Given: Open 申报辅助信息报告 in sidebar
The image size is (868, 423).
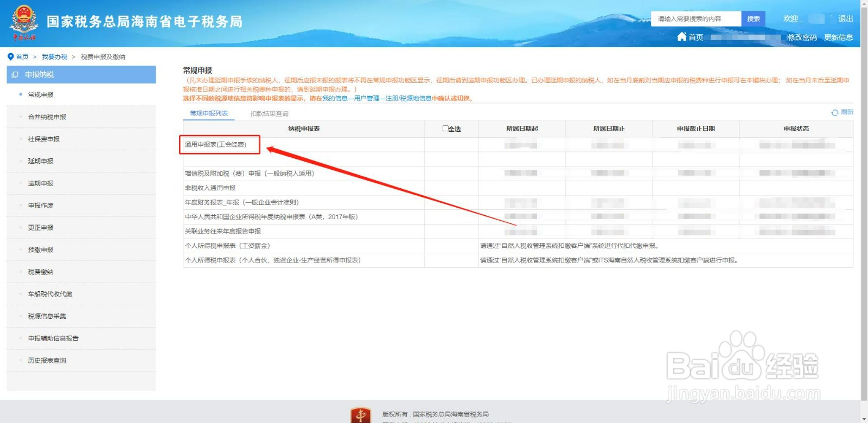Looking at the screenshot, I should pos(81,338).
